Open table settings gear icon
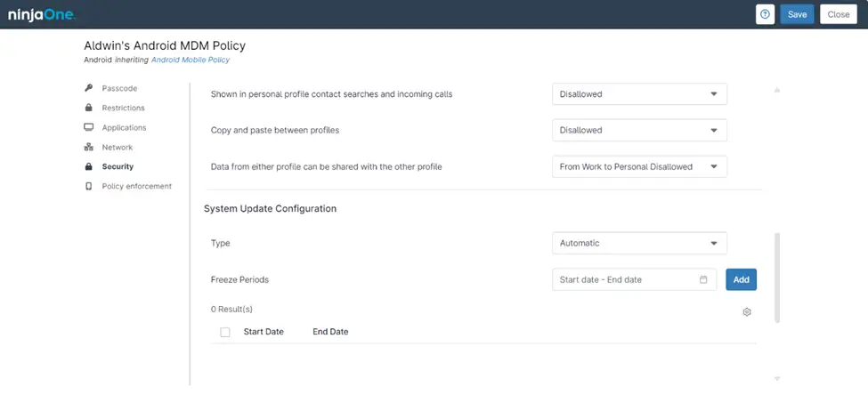Viewport: 868px width, 411px height. pos(747,312)
